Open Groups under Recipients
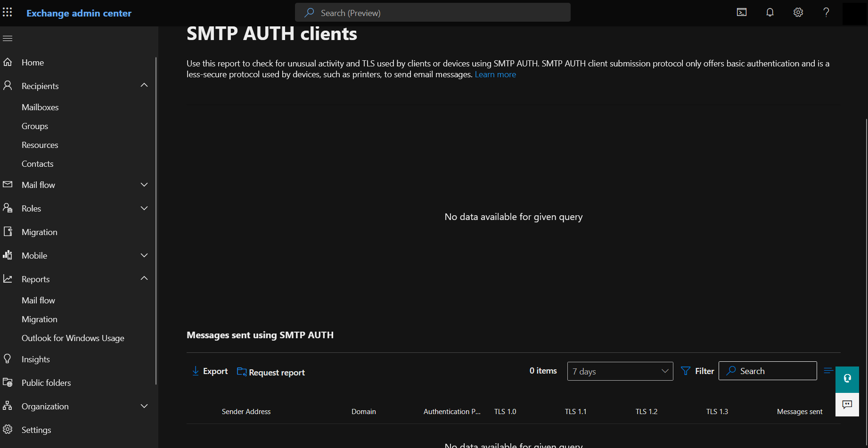Screen dimensions: 868x448 35,126
